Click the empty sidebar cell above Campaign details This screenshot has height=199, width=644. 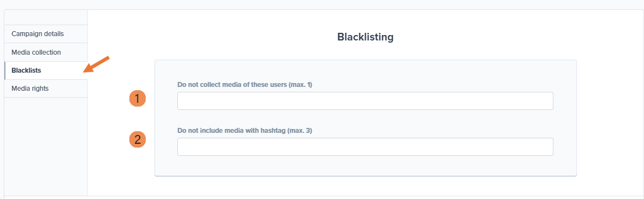point(46,17)
